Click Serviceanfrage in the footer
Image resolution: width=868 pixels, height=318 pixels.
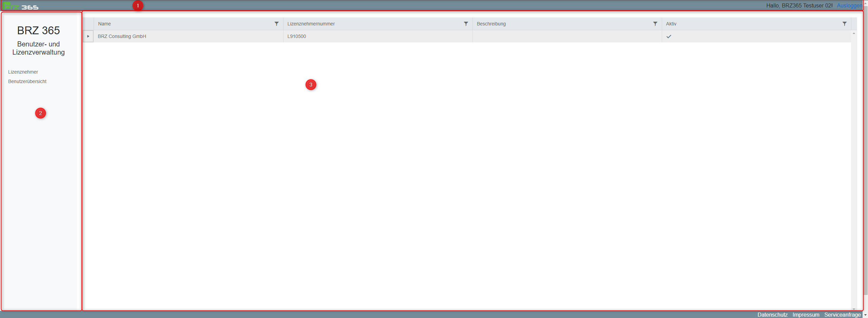click(842, 315)
